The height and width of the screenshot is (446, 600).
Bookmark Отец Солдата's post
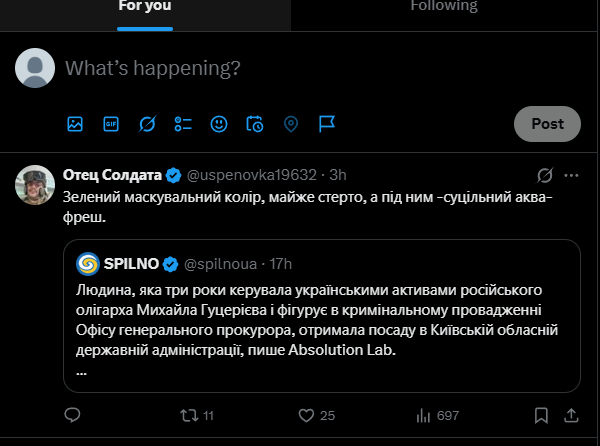541,415
